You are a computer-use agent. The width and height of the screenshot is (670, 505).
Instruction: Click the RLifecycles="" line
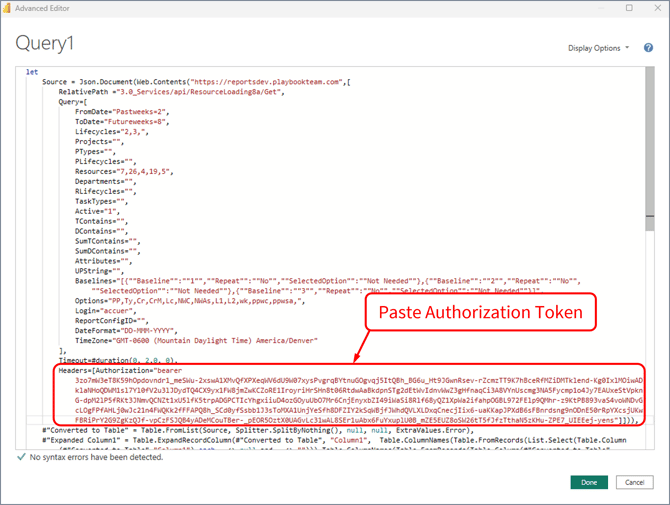[x=106, y=191]
